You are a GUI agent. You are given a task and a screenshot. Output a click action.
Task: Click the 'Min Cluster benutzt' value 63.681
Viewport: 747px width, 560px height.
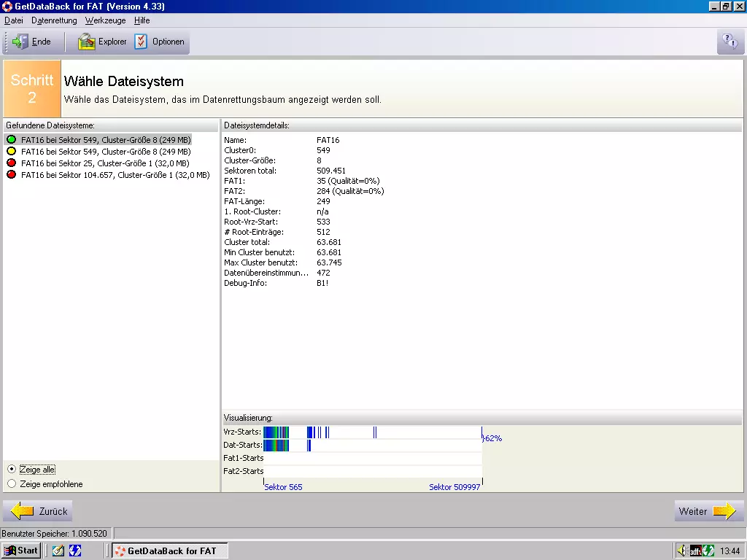[x=329, y=252]
